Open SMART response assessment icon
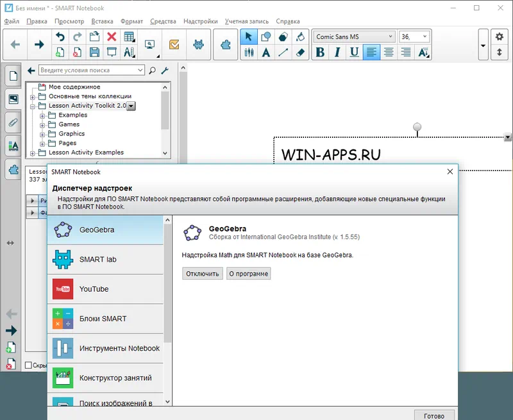The image size is (513, 420). point(174,44)
